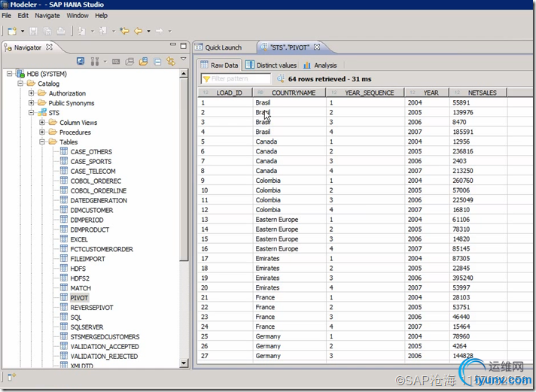Switch to the Raw Data tab
Screen dimensions: 536x392
(219, 65)
